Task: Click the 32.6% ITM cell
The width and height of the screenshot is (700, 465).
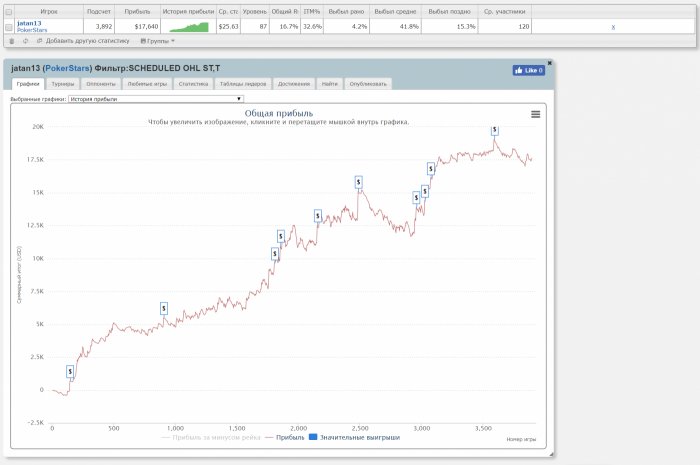Action: point(312,27)
